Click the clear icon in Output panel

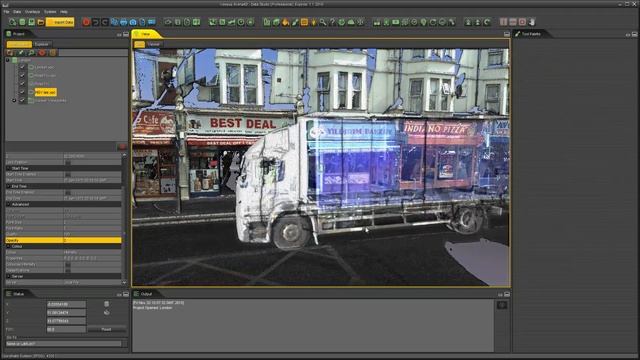(x=502, y=305)
